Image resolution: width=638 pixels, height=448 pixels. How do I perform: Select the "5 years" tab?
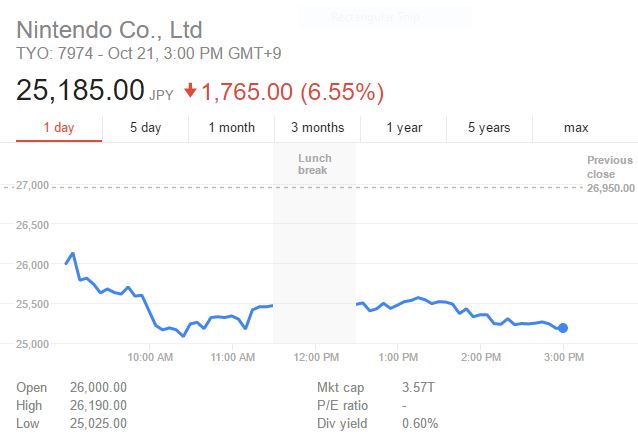[489, 127]
